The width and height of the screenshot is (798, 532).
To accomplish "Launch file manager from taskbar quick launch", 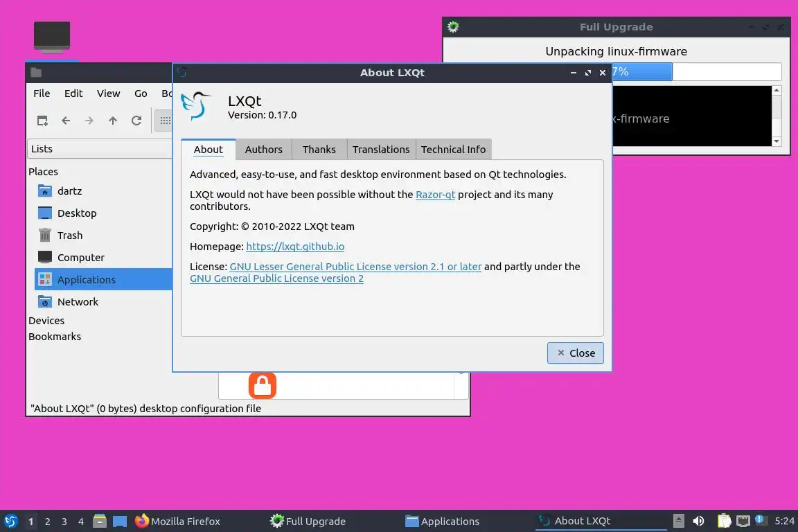I will coord(100,521).
